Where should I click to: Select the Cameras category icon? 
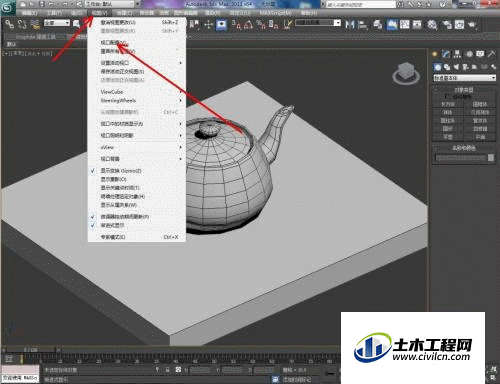coord(466,67)
